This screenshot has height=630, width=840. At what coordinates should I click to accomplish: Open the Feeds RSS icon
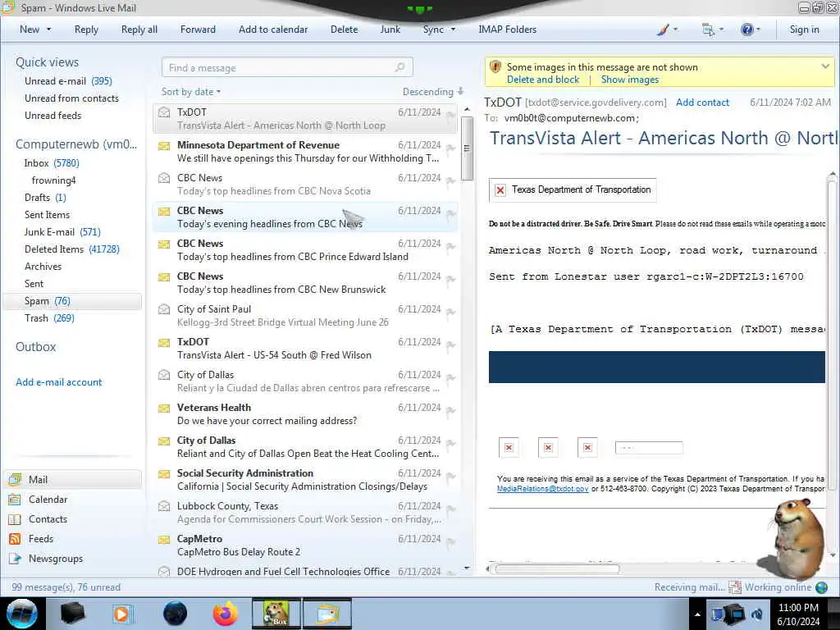(x=15, y=539)
